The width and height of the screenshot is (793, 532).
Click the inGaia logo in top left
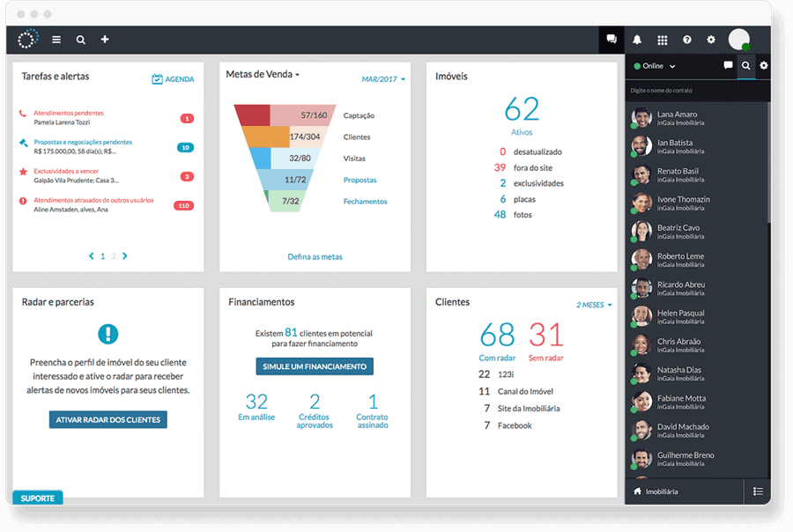point(26,40)
